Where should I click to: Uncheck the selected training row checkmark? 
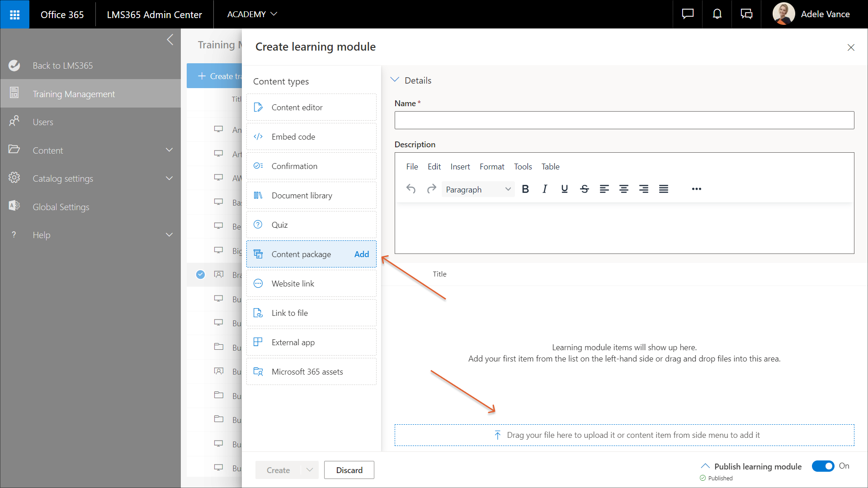[200, 274]
